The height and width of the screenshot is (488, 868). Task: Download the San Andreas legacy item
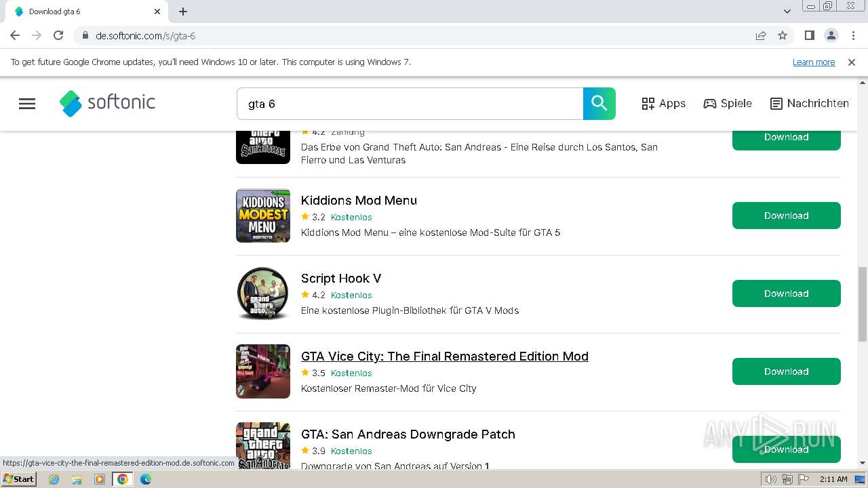click(787, 137)
